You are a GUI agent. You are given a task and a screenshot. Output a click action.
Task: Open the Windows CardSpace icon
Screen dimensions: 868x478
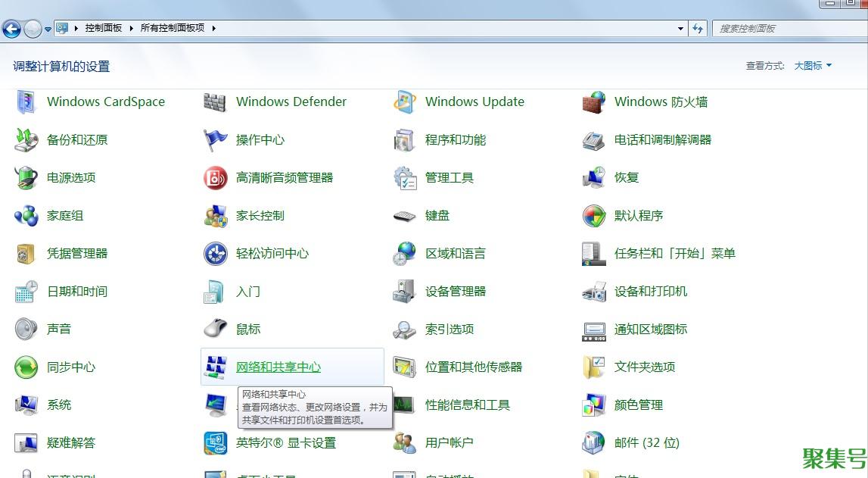point(26,102)
